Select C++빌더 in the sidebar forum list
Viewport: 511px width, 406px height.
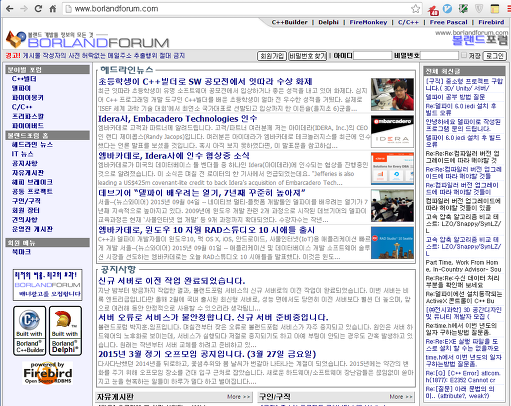(24, 79)
